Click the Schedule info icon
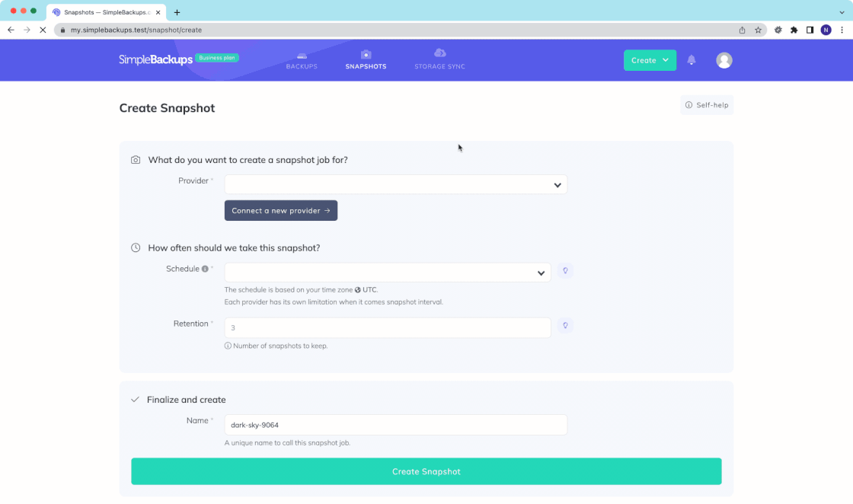This screenshot has height=504, width=853. 205,269
